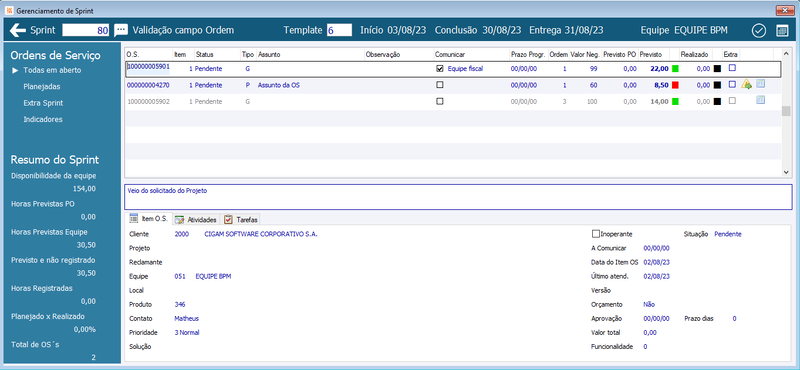Click the confirm checkmark circle icon
This screenshot has height=370, width=800.
coord(759,31)
